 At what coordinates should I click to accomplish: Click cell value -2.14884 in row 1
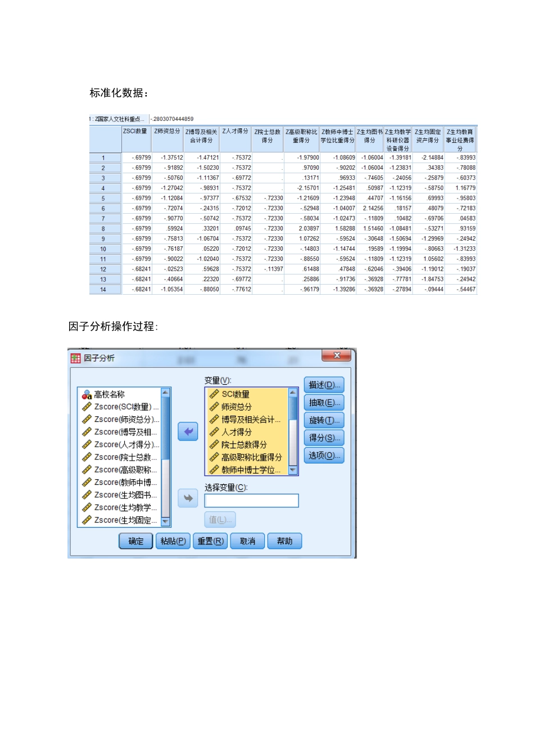432,158
